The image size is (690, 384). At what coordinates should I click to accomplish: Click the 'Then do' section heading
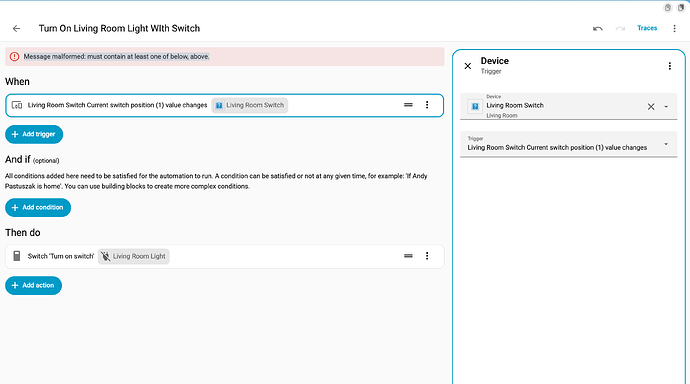point(23,233)
